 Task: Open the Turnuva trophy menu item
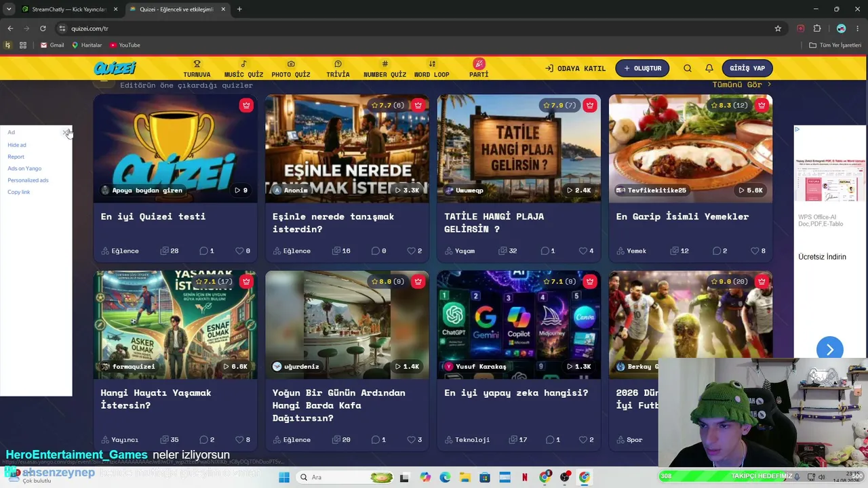pos(197,68)
